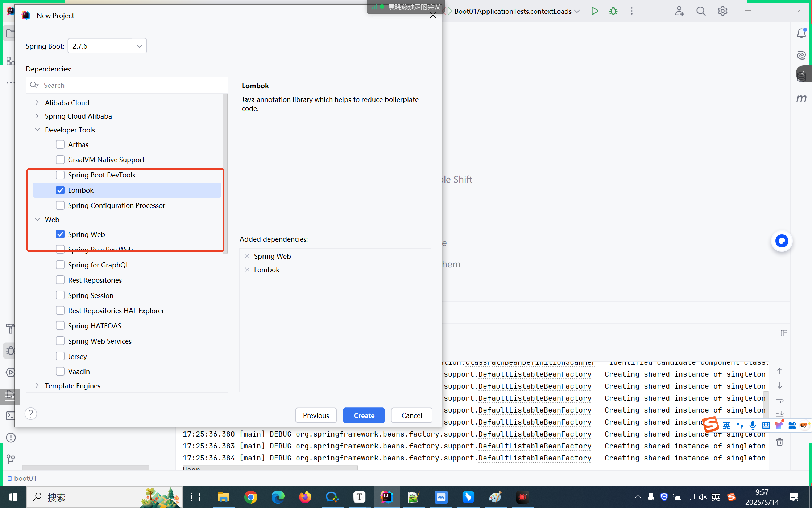This screenshot has height=508, width=812.
Task: Expand the Template Engines category
Action: pyautogui.click(x=37, y=386)
